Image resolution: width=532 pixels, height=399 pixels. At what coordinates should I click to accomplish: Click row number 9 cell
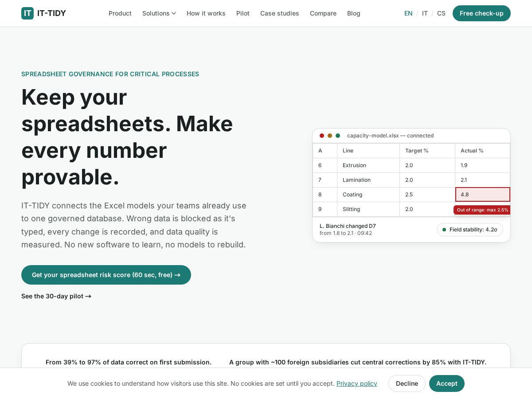coord(325,209)
